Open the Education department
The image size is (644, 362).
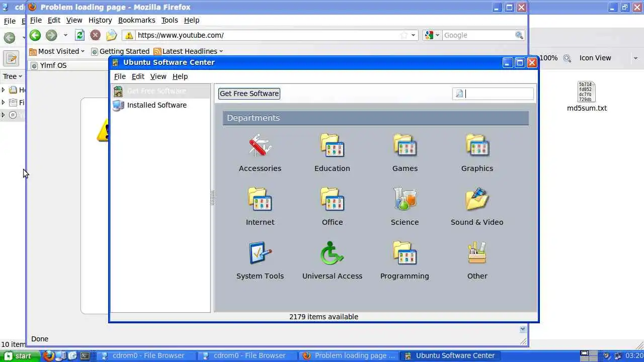tap(332, 153)
